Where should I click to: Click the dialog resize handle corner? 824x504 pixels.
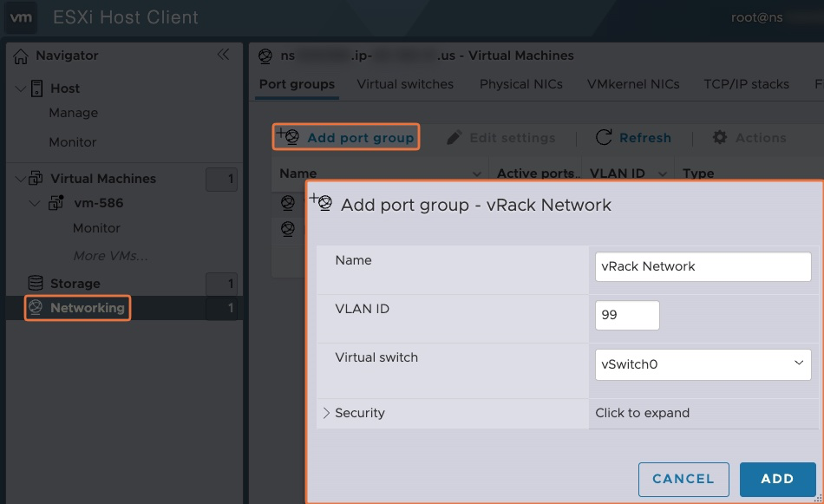(x=818, y=499)
